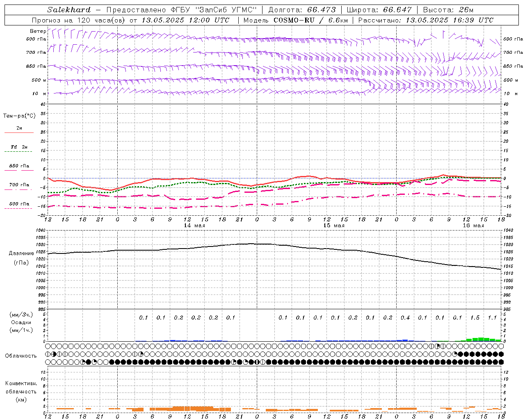The image size is (525, 420).
Task: Click the Тем-ра(°C) panel label
Action: (19, 116)
